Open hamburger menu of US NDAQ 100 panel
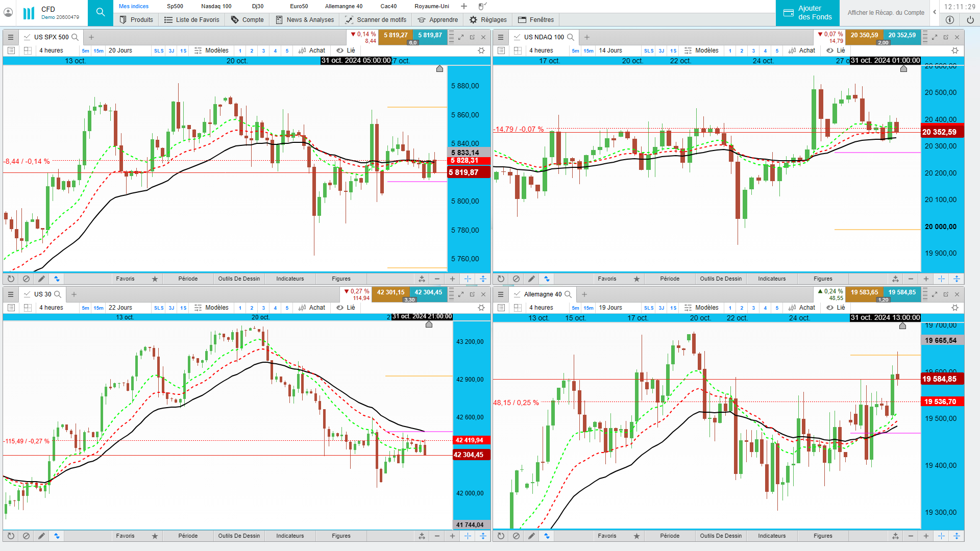The image size is (980, 551). point(501,37)
